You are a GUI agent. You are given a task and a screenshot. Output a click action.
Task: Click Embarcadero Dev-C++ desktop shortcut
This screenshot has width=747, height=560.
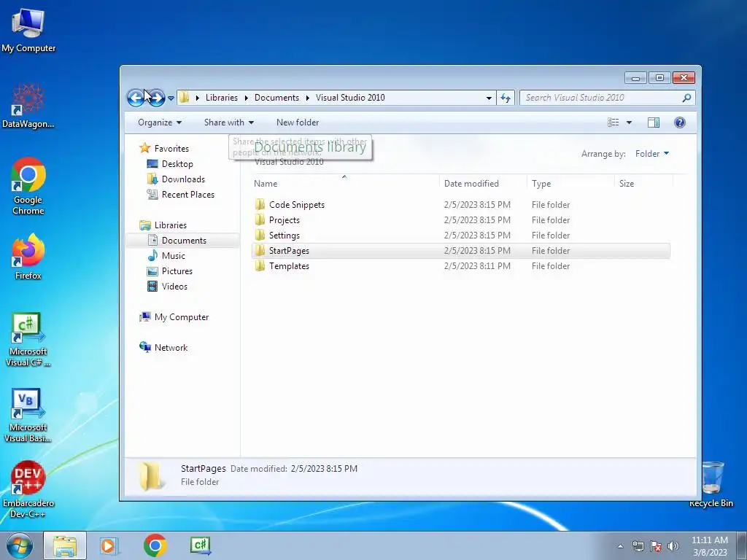(28, 489)
